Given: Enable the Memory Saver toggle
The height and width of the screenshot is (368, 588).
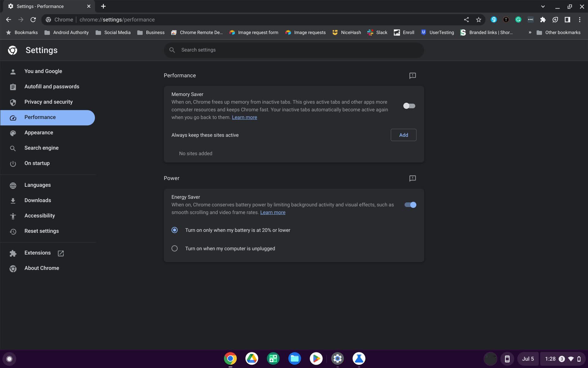Looking at the screenshot, I should coord(409,106).
